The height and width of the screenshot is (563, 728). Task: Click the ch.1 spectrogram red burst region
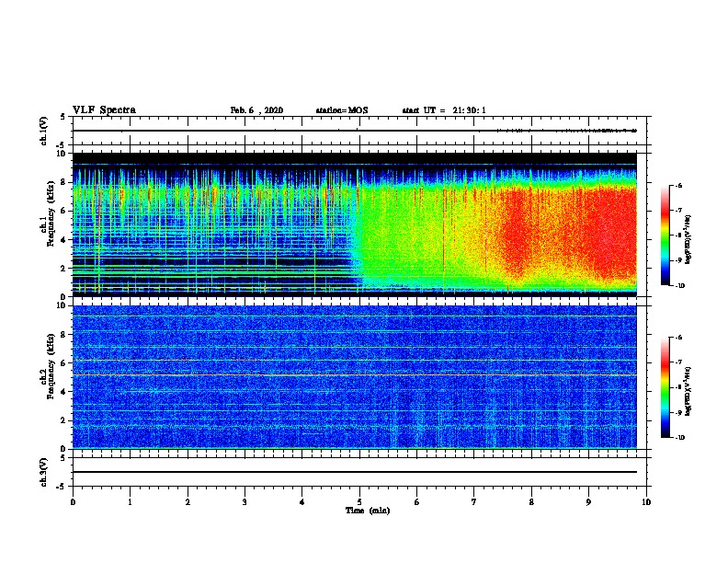(613, 232)
